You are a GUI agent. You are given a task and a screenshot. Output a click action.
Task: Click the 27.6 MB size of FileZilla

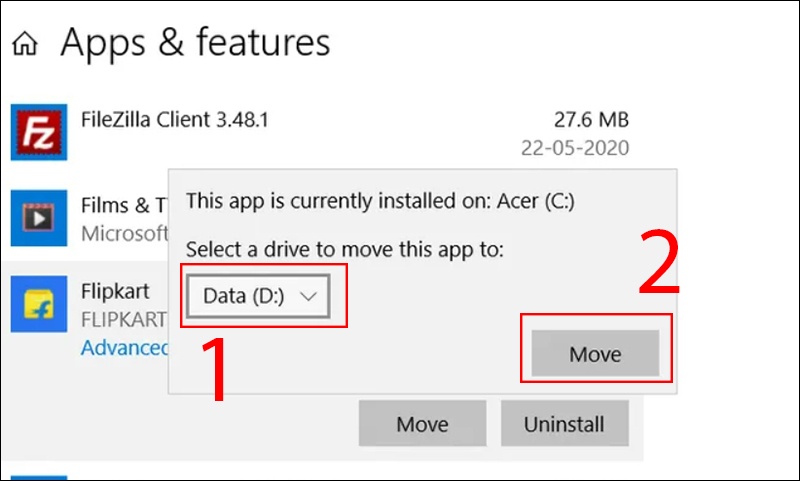pyautogui.click(x=591, y=120)
